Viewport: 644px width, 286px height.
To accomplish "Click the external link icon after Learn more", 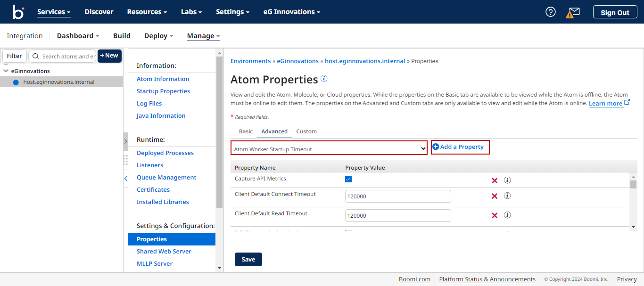I will (x=627, y=102).
